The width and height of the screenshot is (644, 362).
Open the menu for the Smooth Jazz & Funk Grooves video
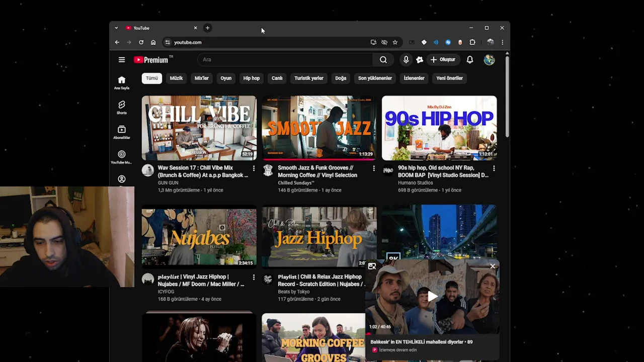tap(373, 168)
